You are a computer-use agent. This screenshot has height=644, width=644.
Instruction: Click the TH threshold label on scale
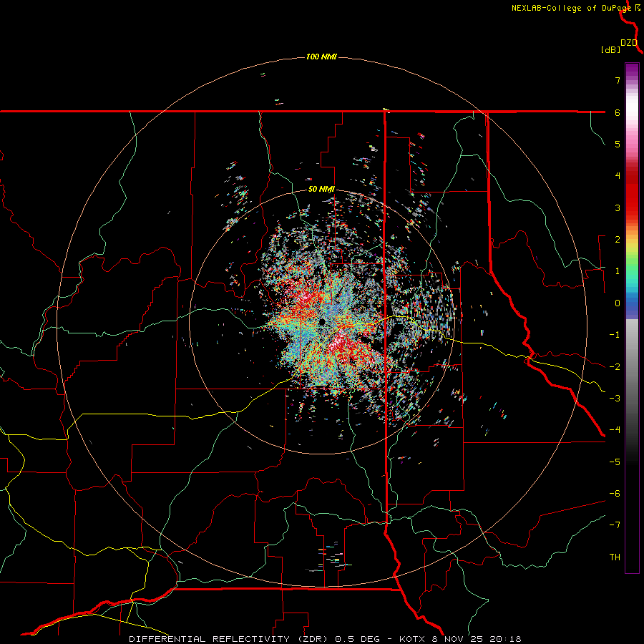[615, 557]
